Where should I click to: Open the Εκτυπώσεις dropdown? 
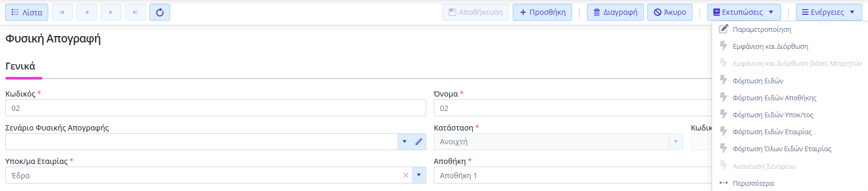(x=744, y=12)
